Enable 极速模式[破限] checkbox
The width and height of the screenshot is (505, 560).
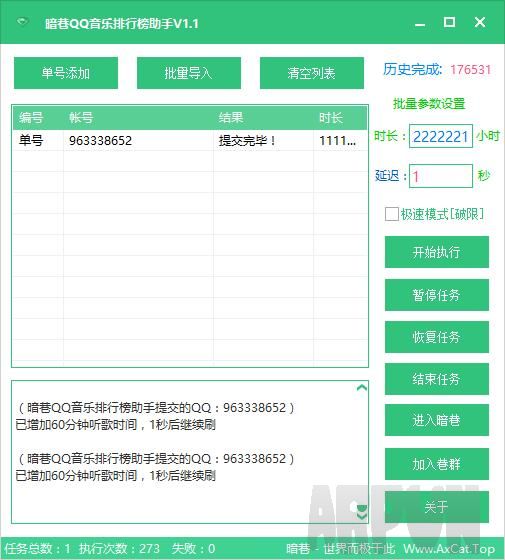pos(392,214)
